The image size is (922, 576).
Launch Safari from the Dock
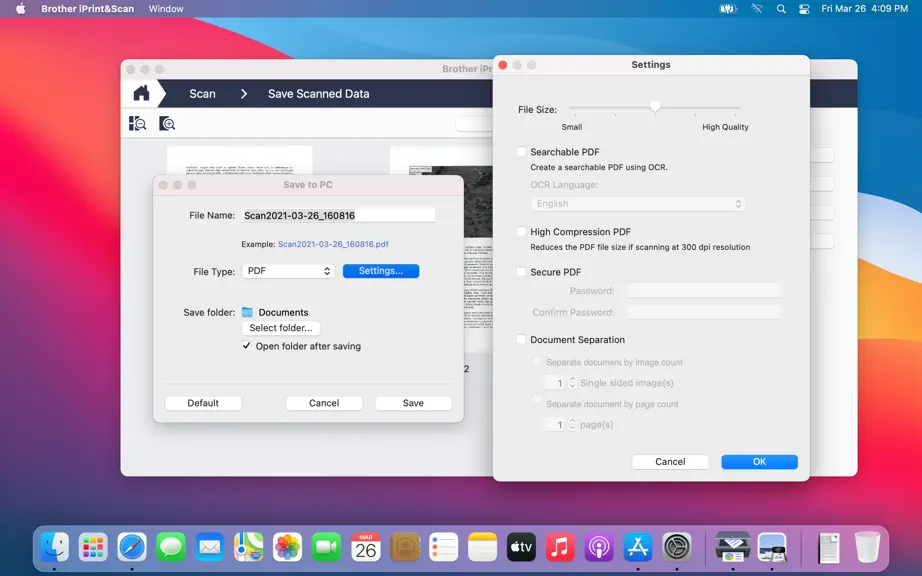[x=132, y=547]
